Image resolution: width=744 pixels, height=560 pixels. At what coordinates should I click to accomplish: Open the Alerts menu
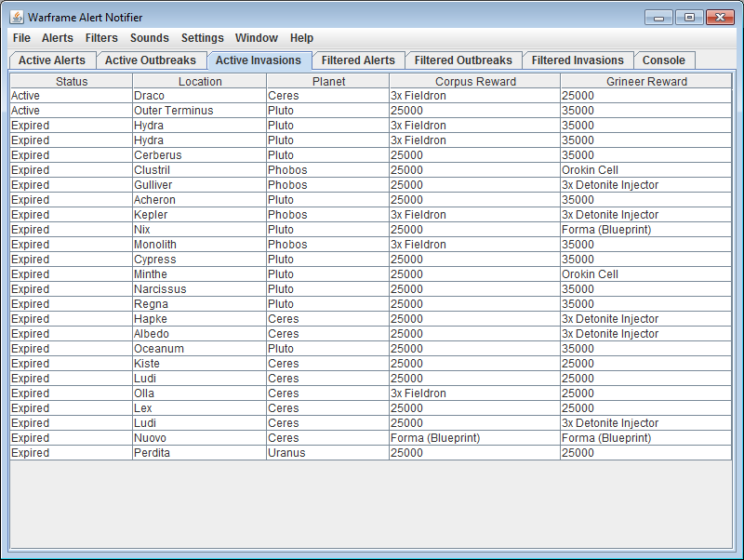[x=58, y=38]
